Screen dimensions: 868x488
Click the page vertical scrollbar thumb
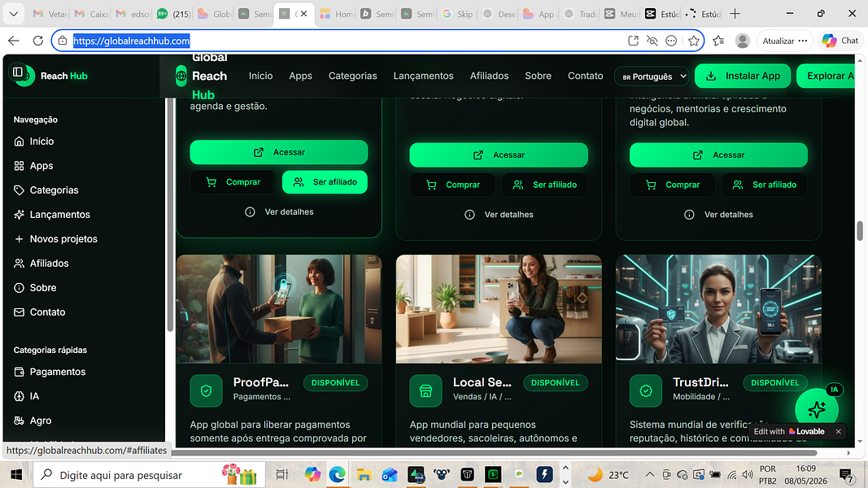(860, 231)
